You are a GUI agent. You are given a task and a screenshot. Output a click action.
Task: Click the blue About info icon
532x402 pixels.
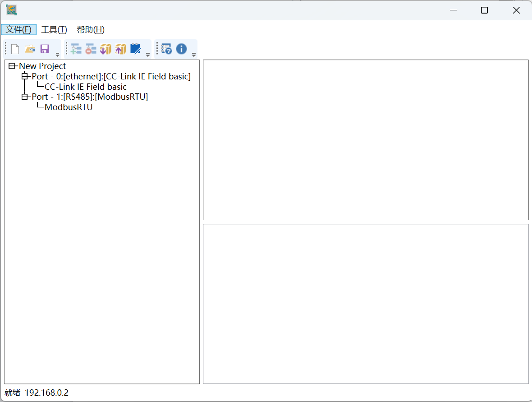tap(182, 49)
